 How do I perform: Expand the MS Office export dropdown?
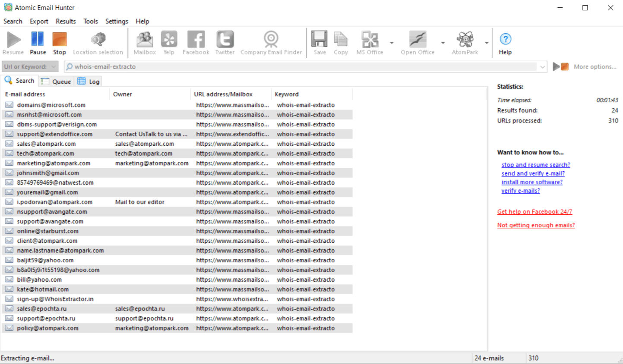(392, 43)
